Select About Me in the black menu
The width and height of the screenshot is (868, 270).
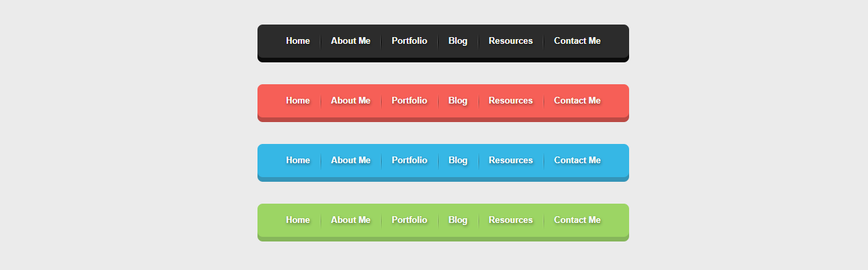pos(350,41)
